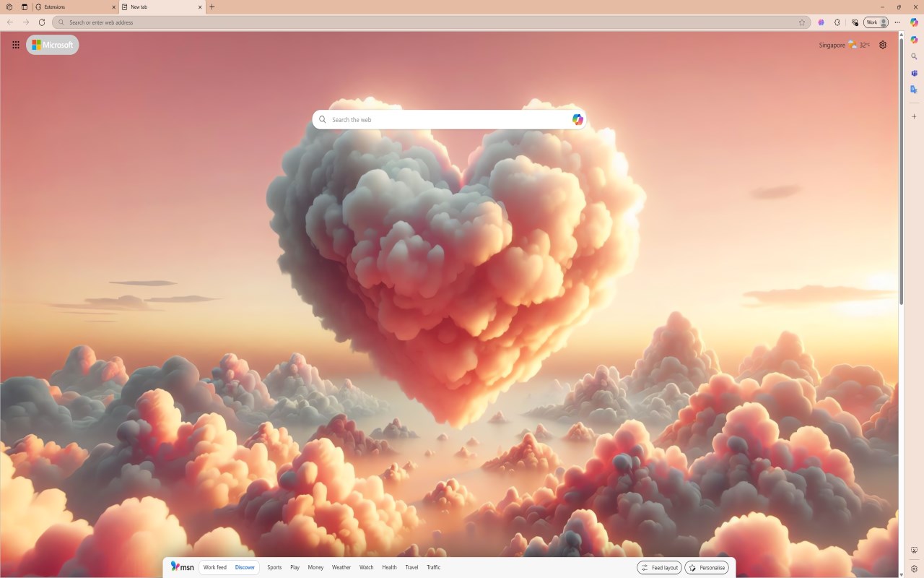Screen dimensions: 924x578
Task: Open the purple brain extension icon
Action: [x=821, y=22]
